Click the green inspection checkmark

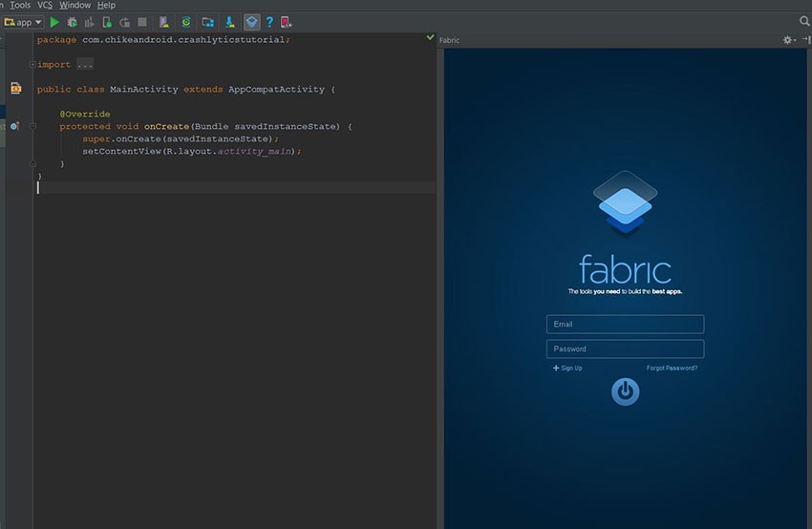coord(430,37)
